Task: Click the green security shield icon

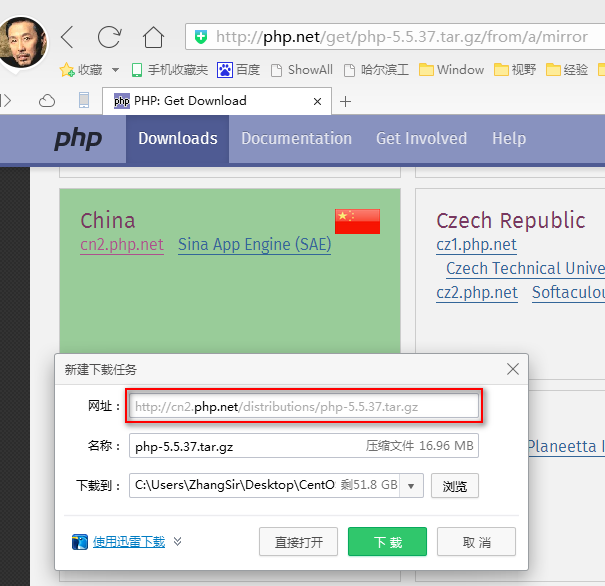Action: pyautogui.click(x=201, y=37)
